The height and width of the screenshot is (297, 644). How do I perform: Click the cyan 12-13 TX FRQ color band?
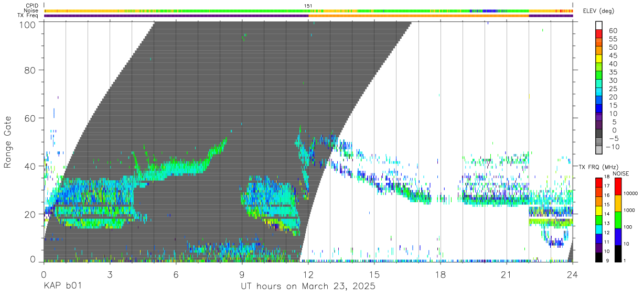point(599,229)
